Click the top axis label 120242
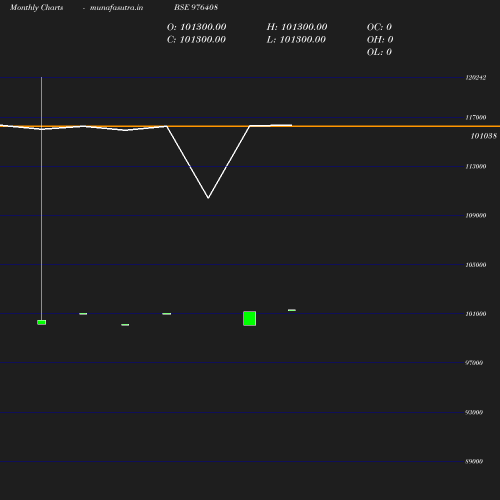Screen dimensions: 500x500 tap(476, 78)
